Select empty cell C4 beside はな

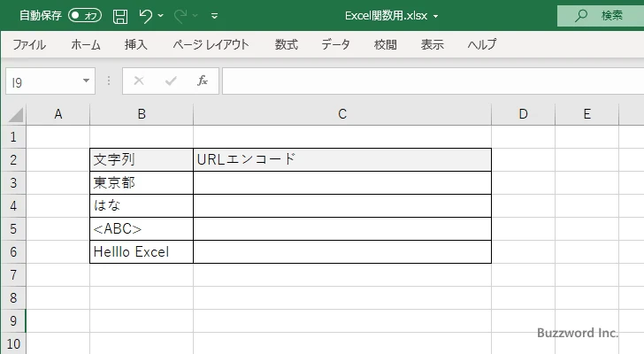[342, 205]
